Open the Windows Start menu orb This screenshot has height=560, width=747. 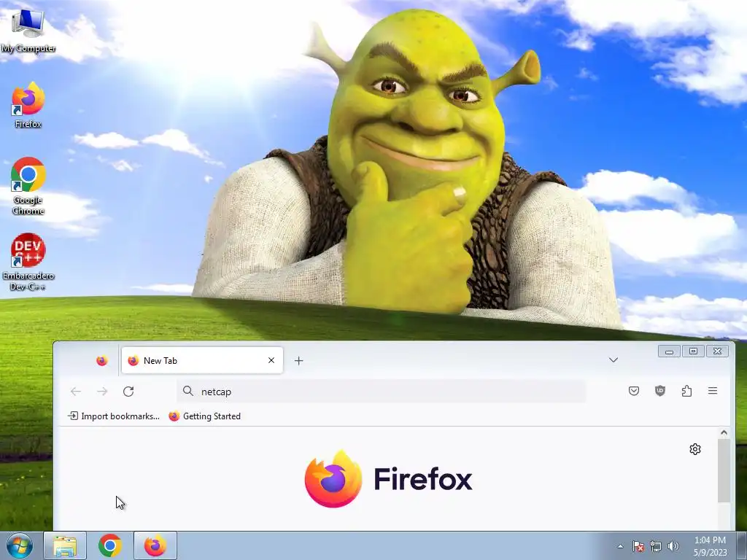coord(20,545)
